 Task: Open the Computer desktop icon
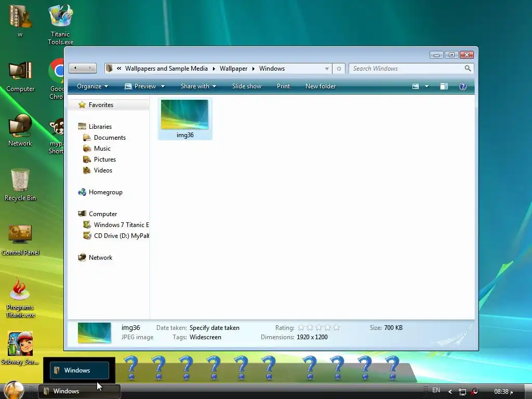coord(20,77)
